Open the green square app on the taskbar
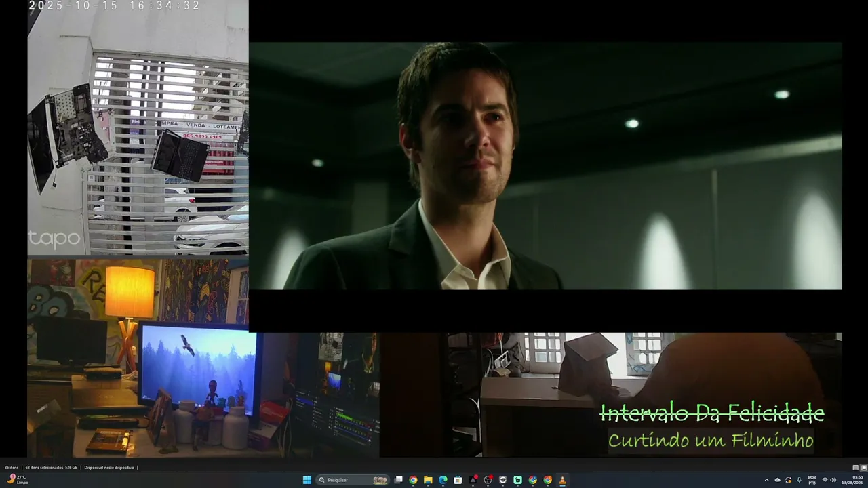Viewport: 868px width, 488px height. [x=517, y=480]
